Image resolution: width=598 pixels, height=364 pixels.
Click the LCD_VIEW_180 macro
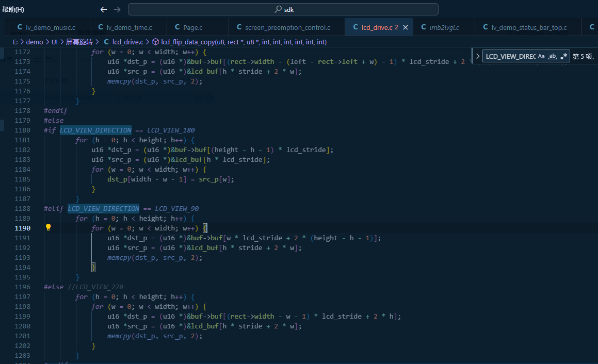click(x=171, y=130)
